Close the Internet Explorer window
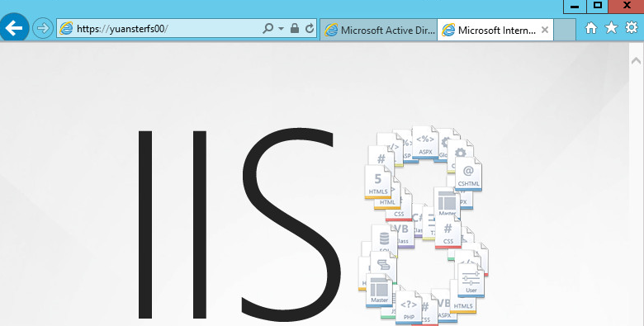The image size is (644, 326). coord(627,6)
